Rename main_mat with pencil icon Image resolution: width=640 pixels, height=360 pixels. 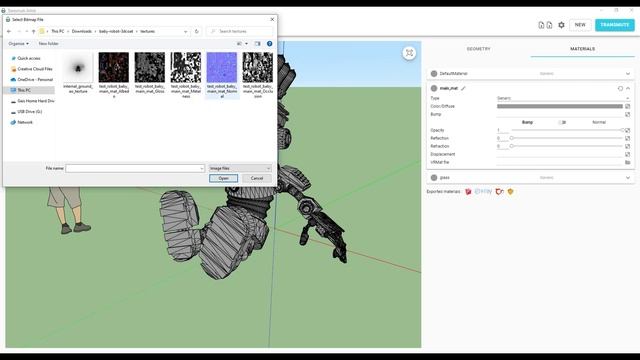(463, 88)
